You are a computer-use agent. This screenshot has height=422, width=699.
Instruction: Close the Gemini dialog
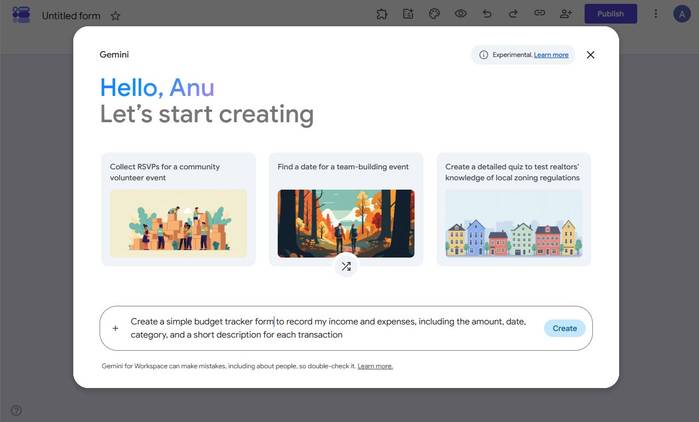click(590, 55)
